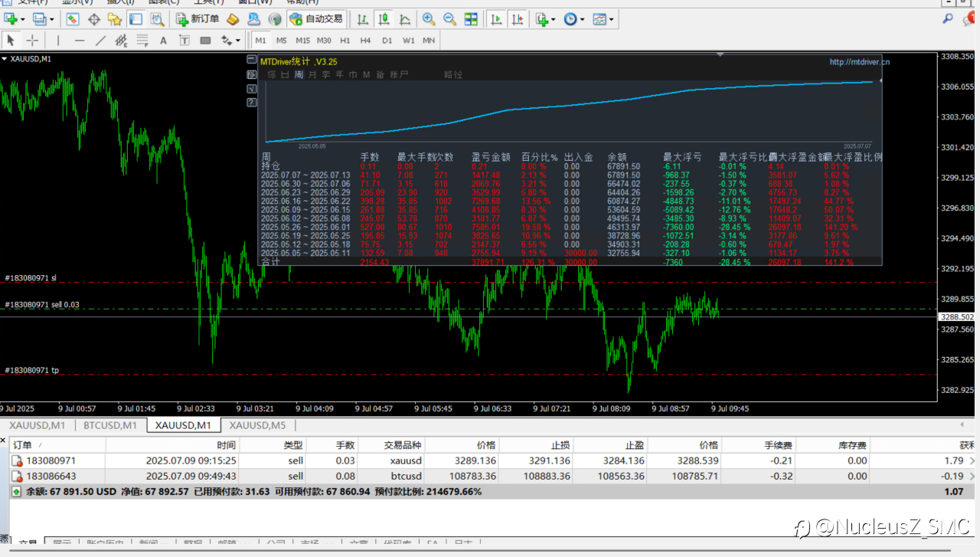
Task: Toggle the H4 timeframe button
Action: click(365, 41)
